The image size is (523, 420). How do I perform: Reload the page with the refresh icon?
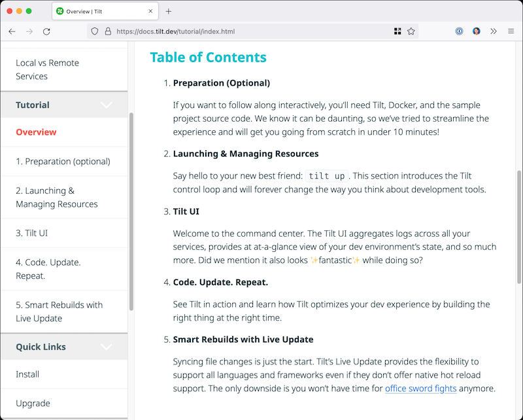(x=46, y=31)
